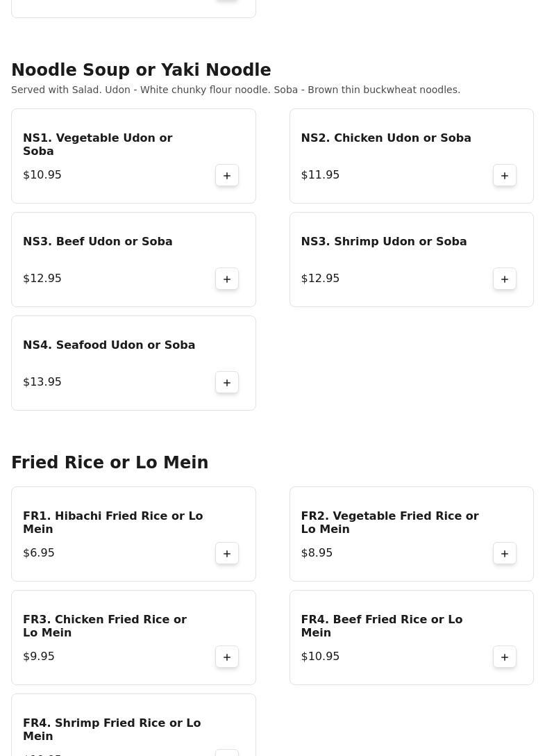
Task: Open the FR2 Vegetable Fried Rice title
Action: tap(390, 523)
